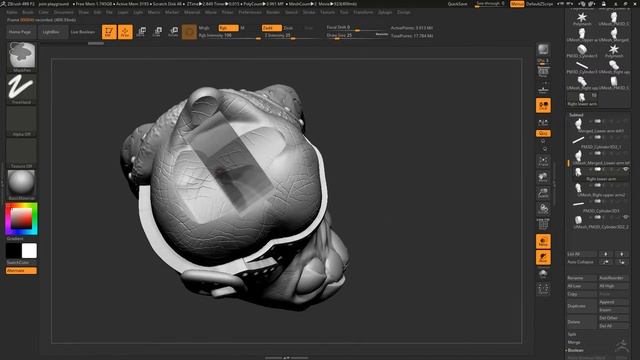Click the Solo icon in right shelf
The width and height of the screenshot is (640, 360).
[x=543, y=273]
